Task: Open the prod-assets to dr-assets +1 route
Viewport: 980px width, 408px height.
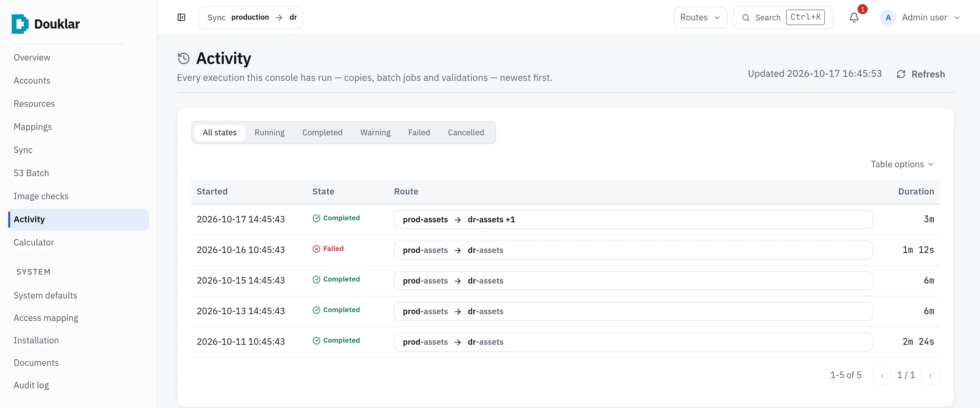Action: point(633,220)
